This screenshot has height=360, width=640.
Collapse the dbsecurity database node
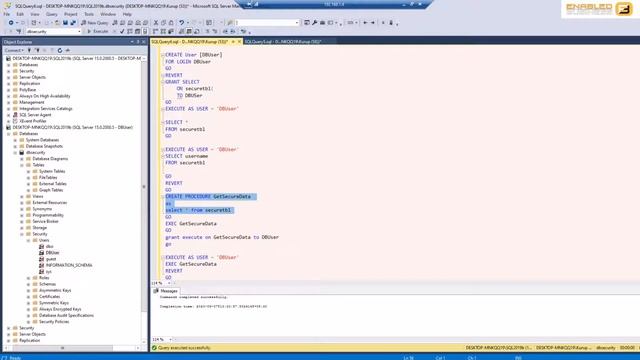coord(16,152)
